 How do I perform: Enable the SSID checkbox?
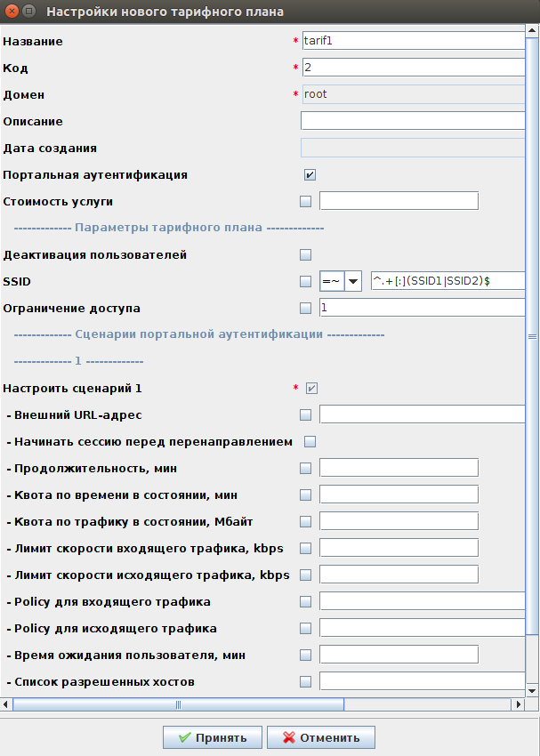pyautogui.click(x=306, y=282)
